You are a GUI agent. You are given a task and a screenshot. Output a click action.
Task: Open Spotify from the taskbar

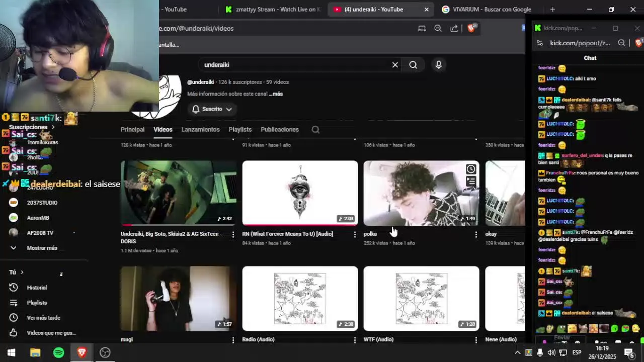58,352
